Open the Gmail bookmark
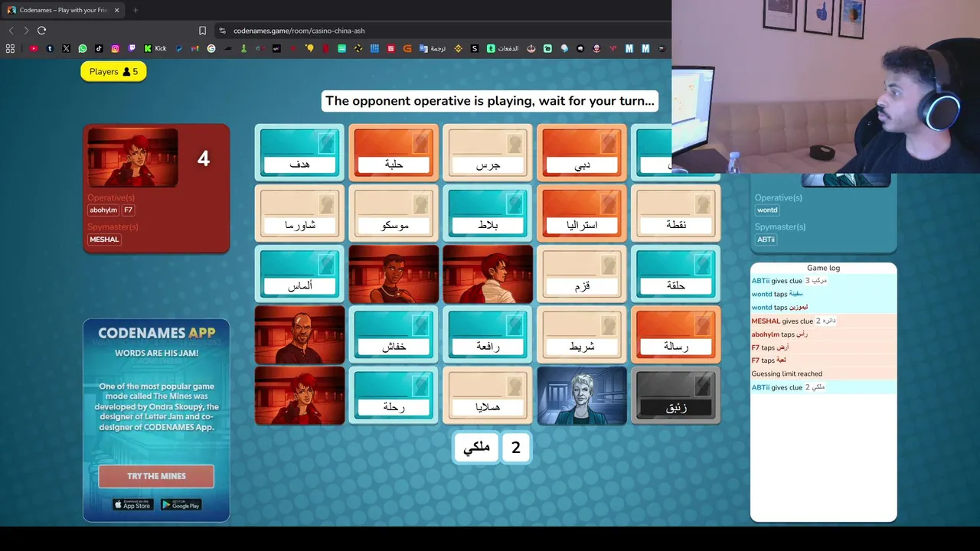This screenshot has height=551, width=980. click(x=195, y=48)
